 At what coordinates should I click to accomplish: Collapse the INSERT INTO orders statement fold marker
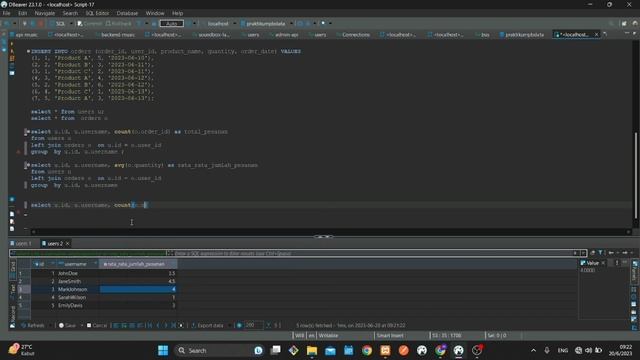click(x=28, y=51)
